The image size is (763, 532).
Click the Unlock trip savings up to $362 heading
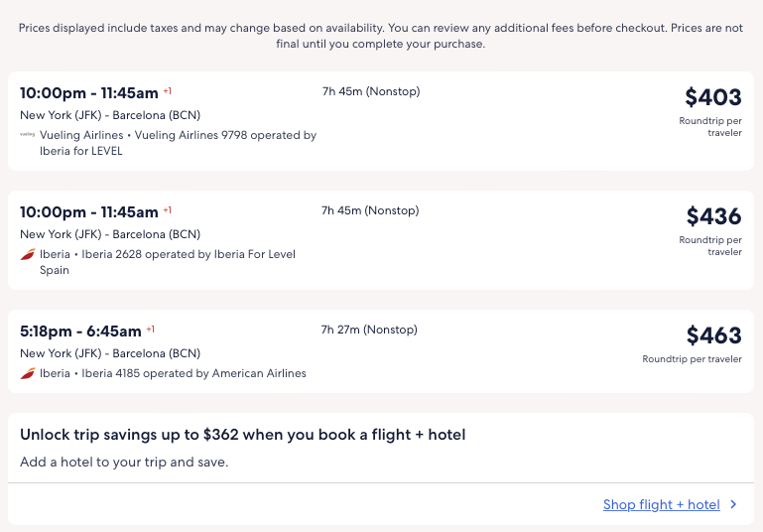pyautogui.click(x=242, y=435)
